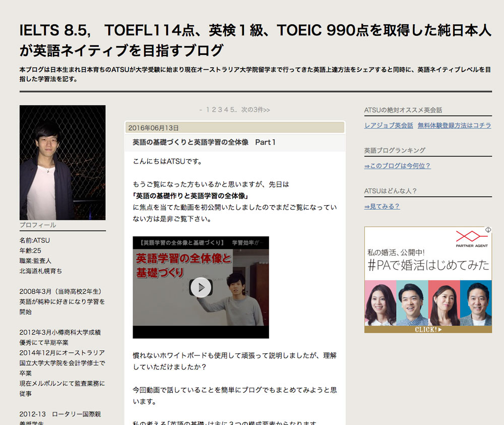
Task: Click ⇒このブログは今何位？ ranking link
Action: tap(397, 166)
